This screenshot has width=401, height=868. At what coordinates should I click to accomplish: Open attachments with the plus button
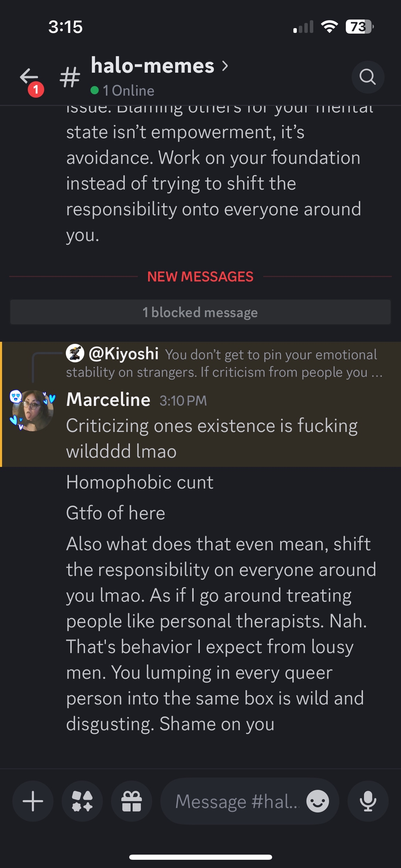tap(33, 801)
